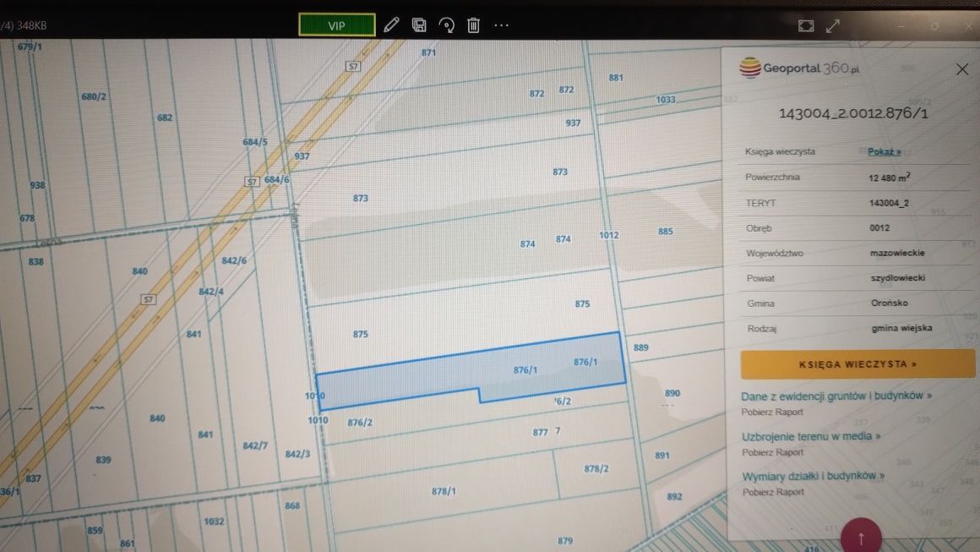Viewport: 980px width, 552px height.
Task: Click parcel label 871 on map
Action: (x=428, y=52)
